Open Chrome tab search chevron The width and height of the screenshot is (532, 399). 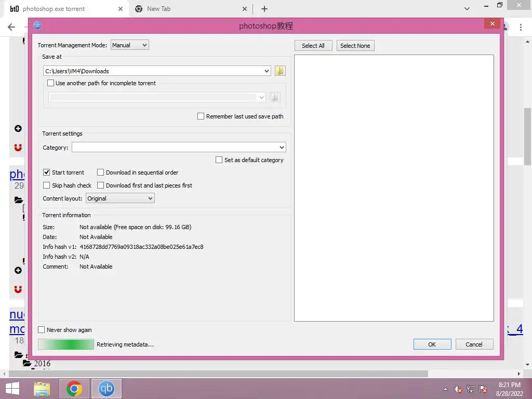467,9
